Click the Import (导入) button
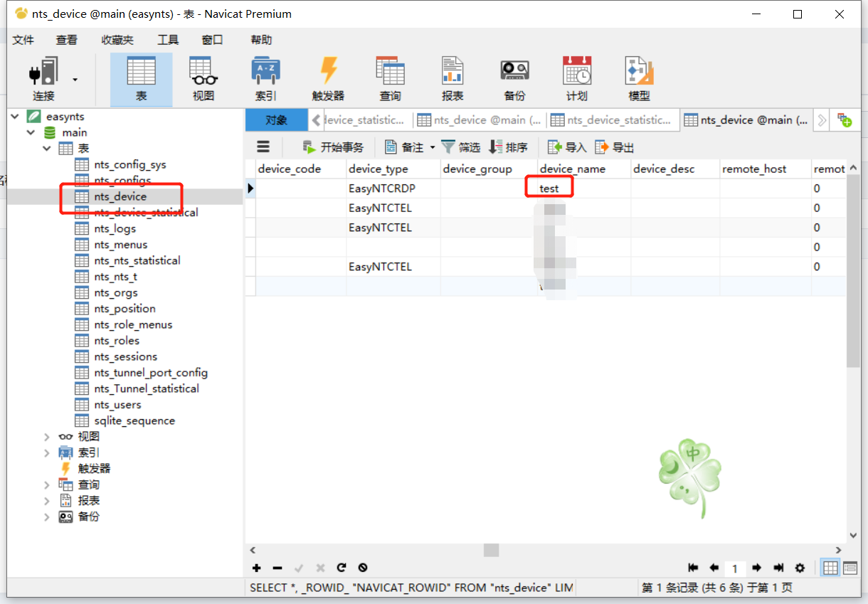The width and height of the screenshot is (868, 604). [x=567, y=147]
